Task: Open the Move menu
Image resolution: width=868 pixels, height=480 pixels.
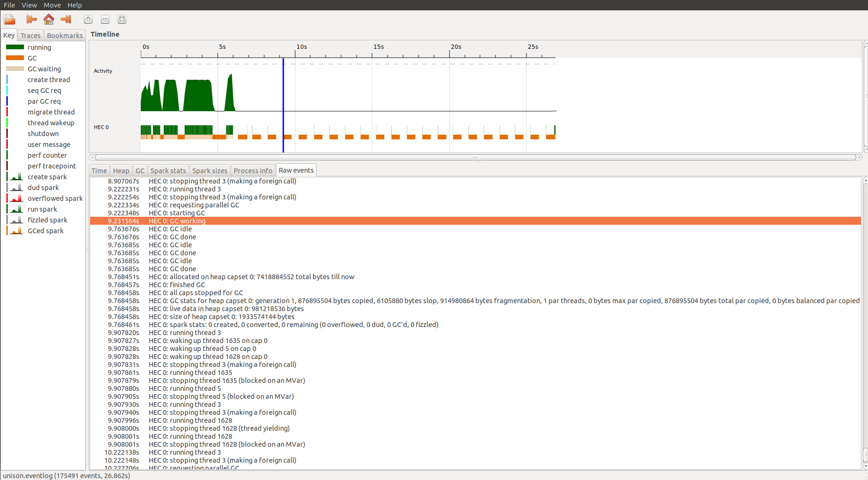Action: click(x=52, y=5)
